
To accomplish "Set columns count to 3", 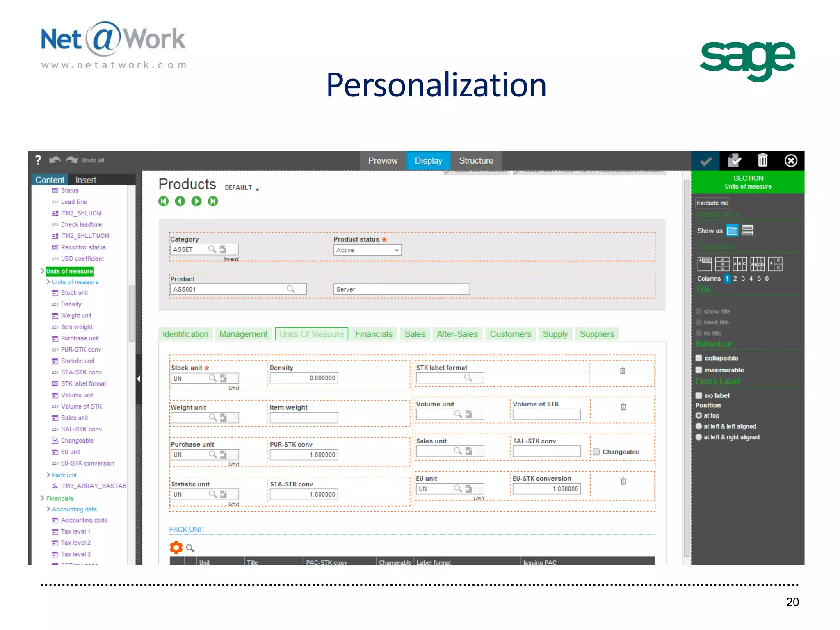I will 743,278.
